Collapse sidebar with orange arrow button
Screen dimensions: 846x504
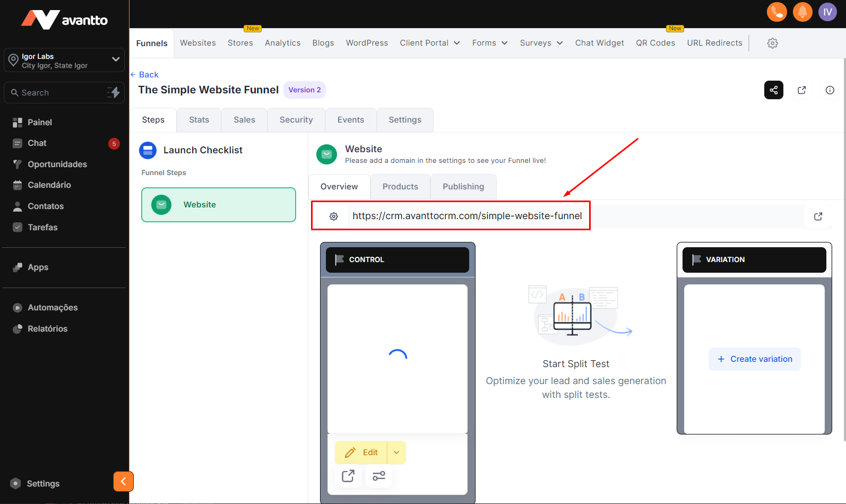pos(123,481)
